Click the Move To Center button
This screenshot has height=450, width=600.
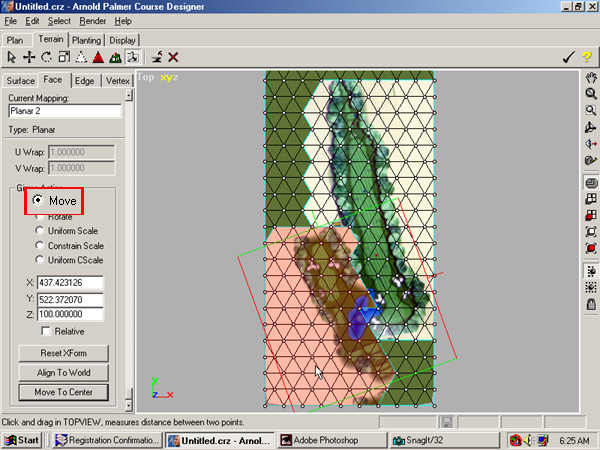click(64, 392)
